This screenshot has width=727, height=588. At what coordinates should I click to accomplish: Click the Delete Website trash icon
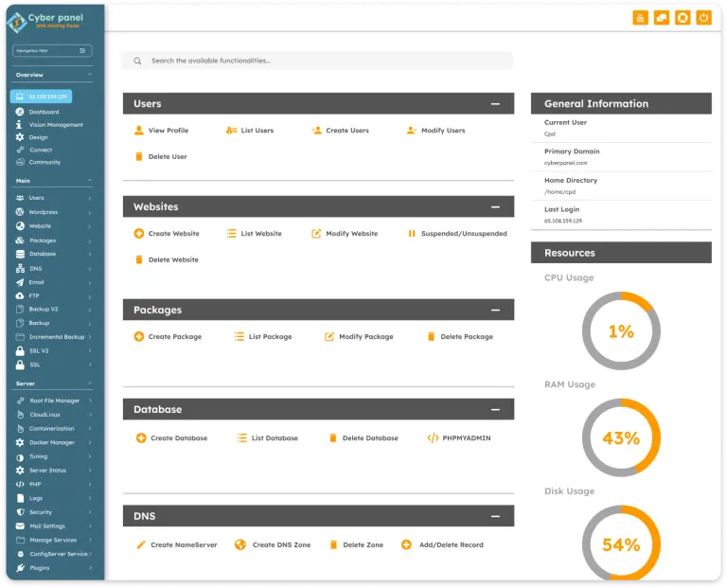pos(139,259)
